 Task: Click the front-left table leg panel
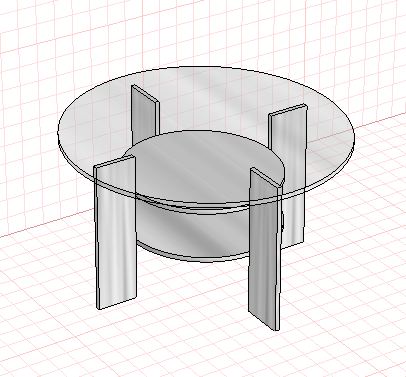[116, 232]
